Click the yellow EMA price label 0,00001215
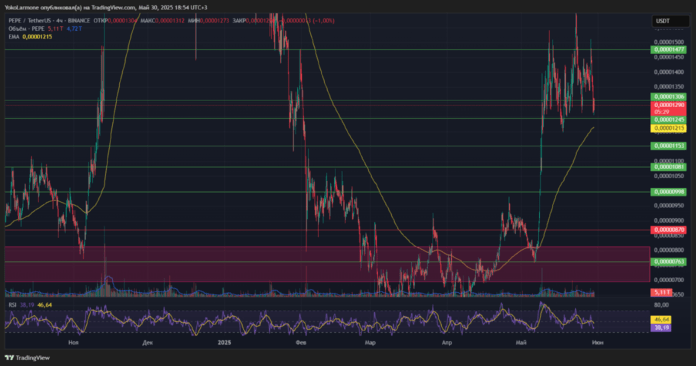696x366 pixels. [x=668, y=128]
